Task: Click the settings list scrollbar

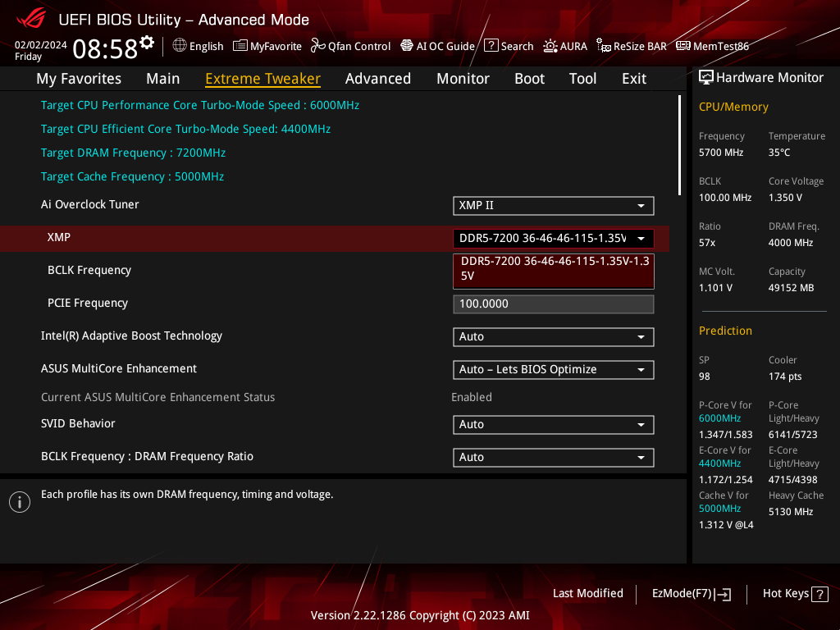Action: (679, 145)
